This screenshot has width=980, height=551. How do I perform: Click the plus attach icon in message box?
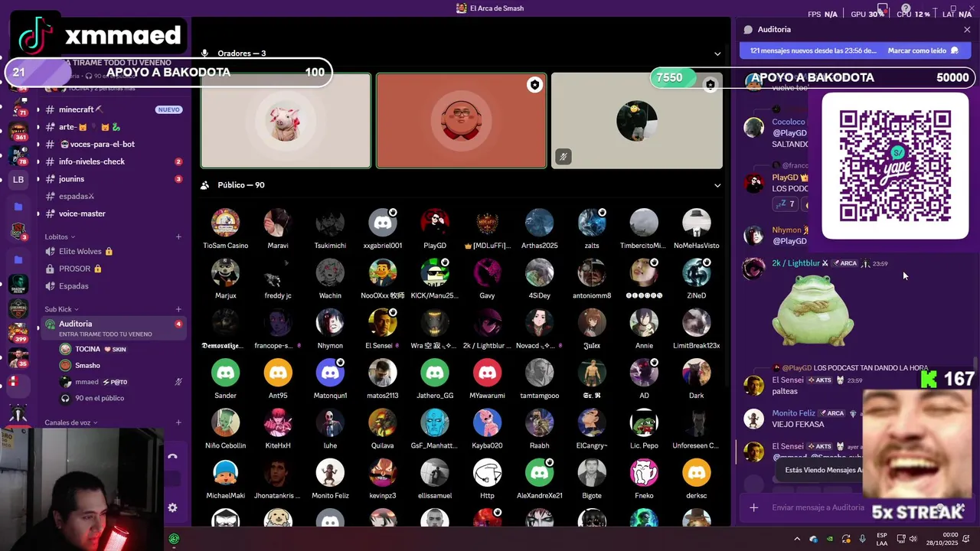753,507
